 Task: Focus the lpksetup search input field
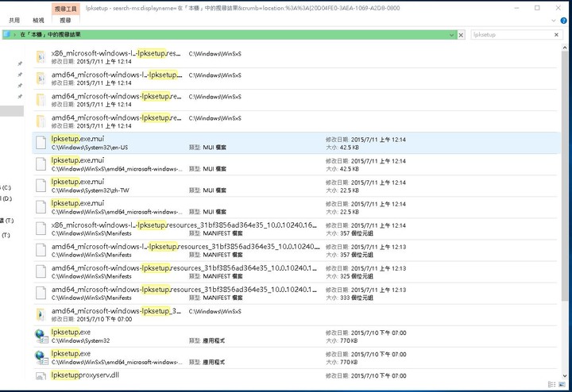pos(512,35)
